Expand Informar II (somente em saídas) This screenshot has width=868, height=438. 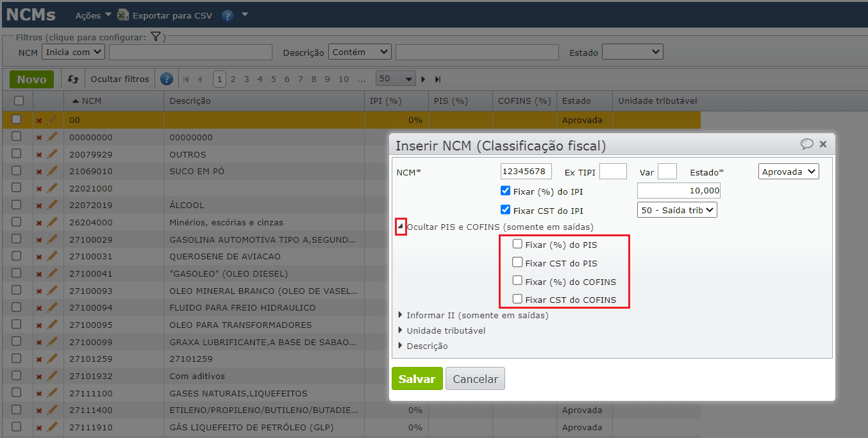coord(401,315)
